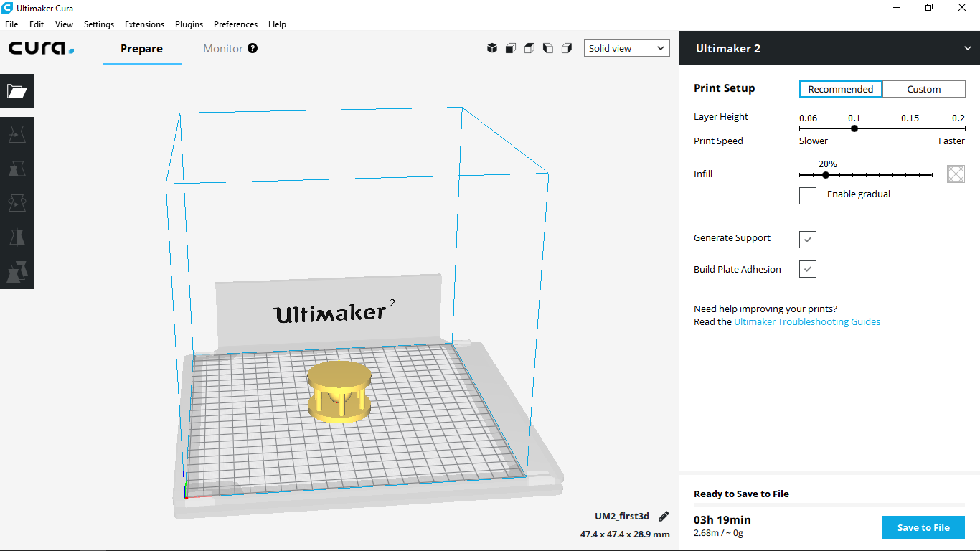
Task: Click the pencil icon to rename the print job
Action: pos(664,517)
